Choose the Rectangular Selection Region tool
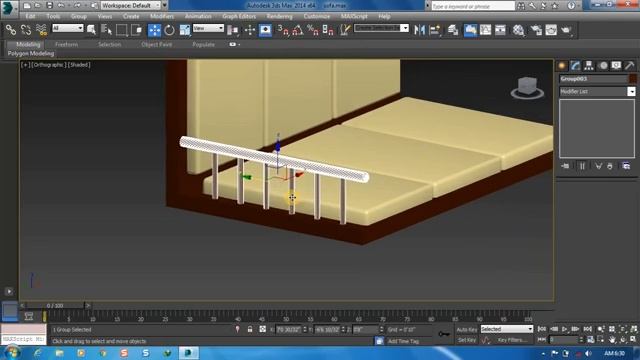The width and height of the screenshot is (640, 360). [x=122, y=30]
